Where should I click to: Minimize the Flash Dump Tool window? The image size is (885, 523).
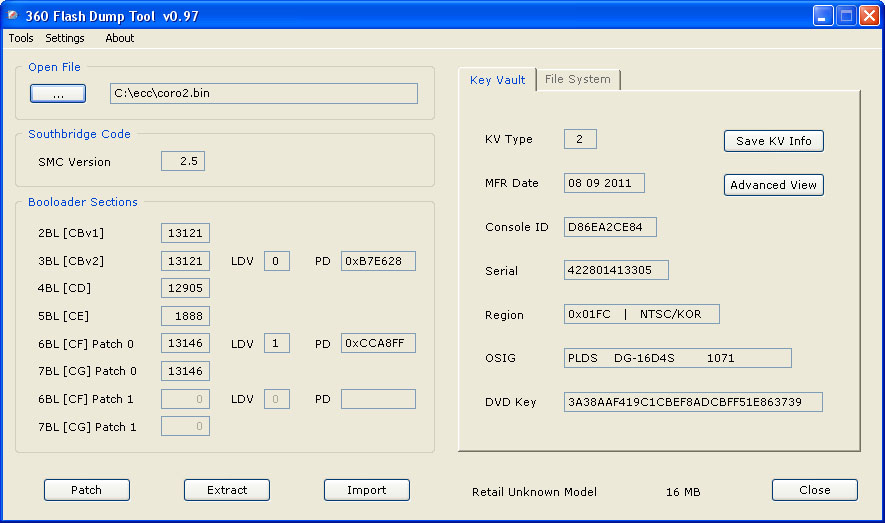[822, 15]
